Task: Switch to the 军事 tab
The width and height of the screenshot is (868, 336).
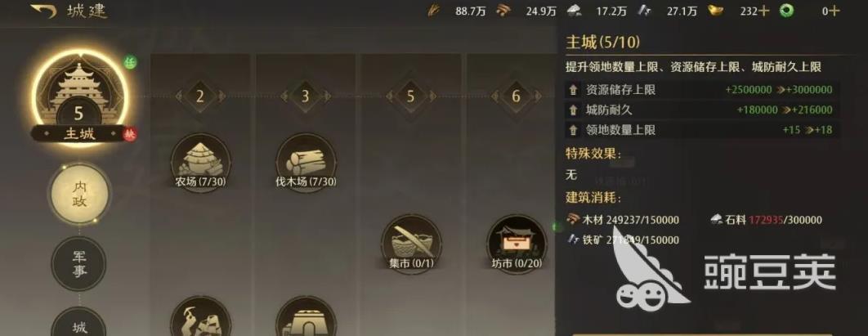Action: click(78, 263)
